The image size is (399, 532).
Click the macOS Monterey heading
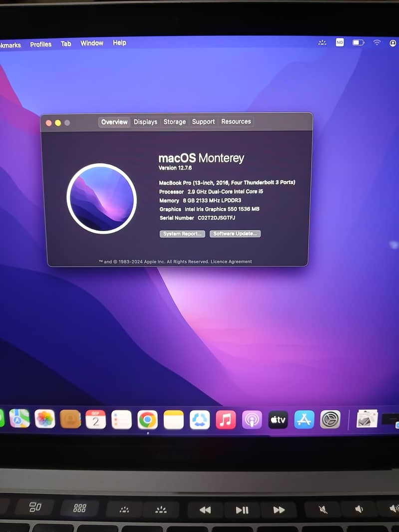click(x=201, y=158)
